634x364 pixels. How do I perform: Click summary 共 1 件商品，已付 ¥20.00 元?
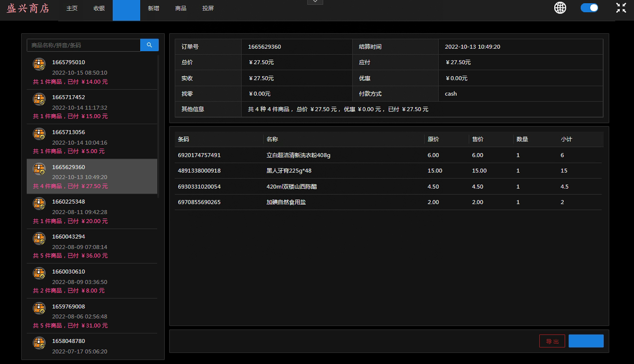tap(70, 221)
